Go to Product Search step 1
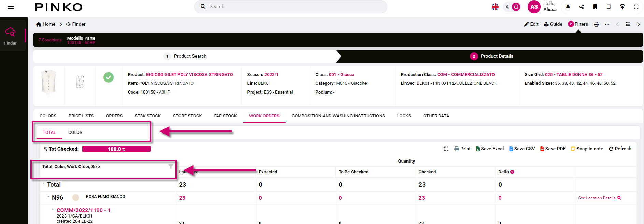 [x=185, y=56]
